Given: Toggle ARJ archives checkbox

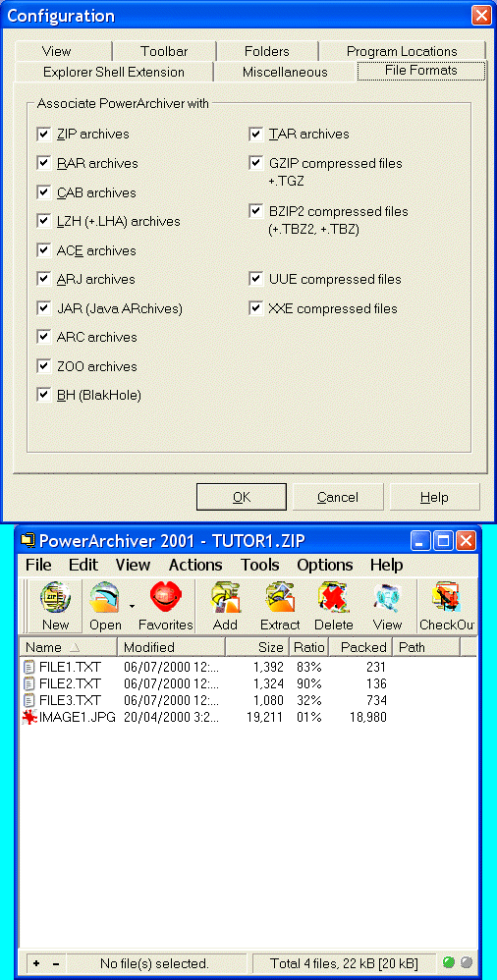Looking at the screenshot, I should (44, 279).
